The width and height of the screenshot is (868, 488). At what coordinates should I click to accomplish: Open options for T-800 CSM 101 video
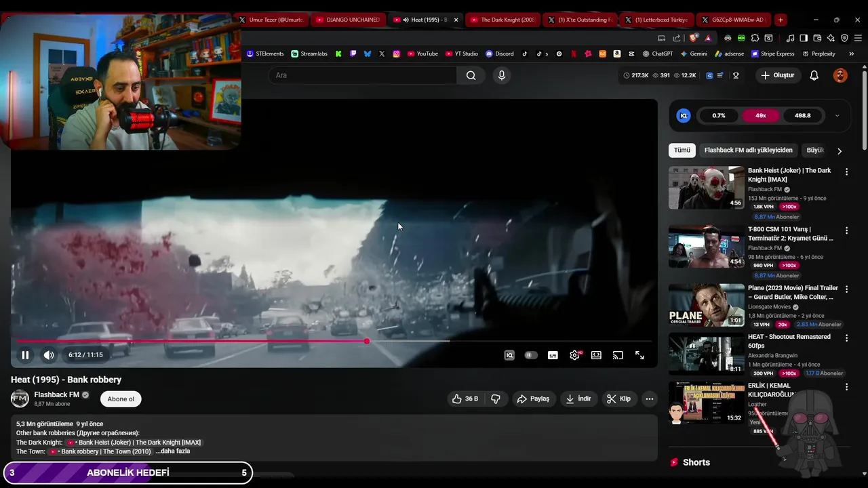click(x=846, y=230)
